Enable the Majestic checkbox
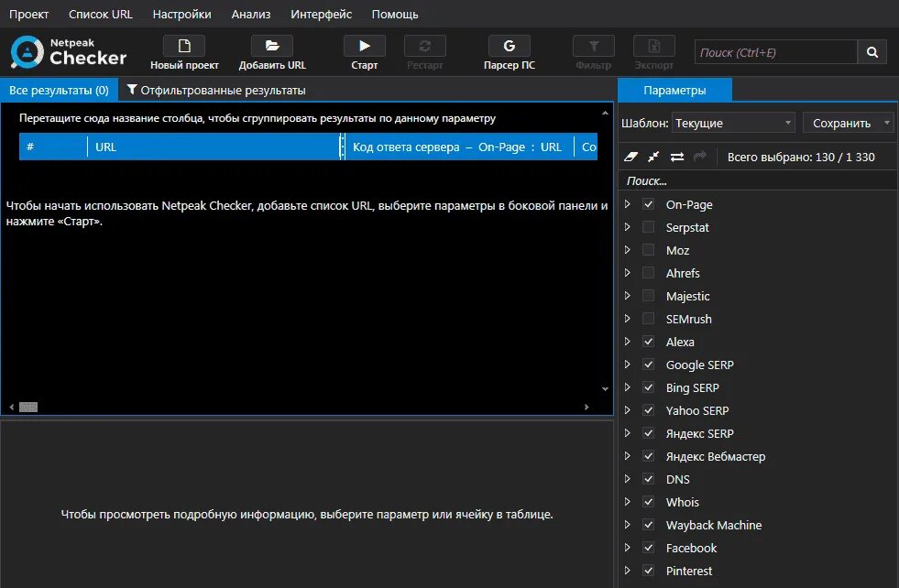Viewport: 899px width, 588px height. (x=649, y=296)
